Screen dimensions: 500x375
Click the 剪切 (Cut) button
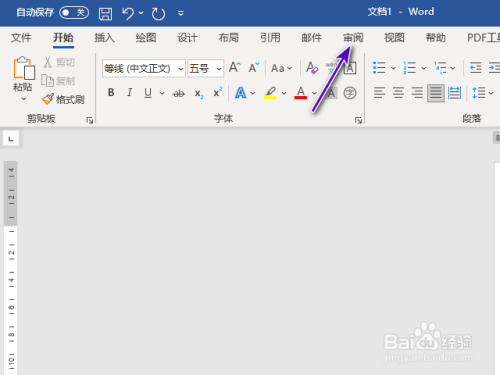tap(59, 62)
